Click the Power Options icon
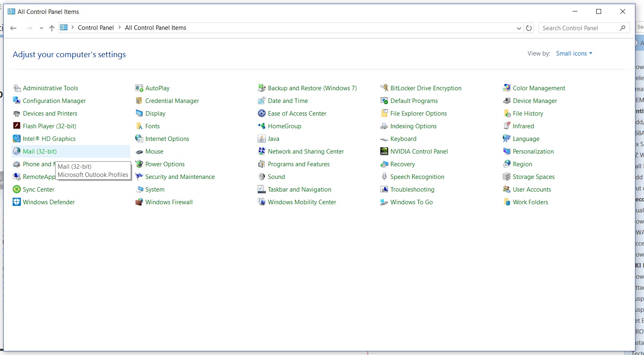644x355 pixels. click(139, 164)
